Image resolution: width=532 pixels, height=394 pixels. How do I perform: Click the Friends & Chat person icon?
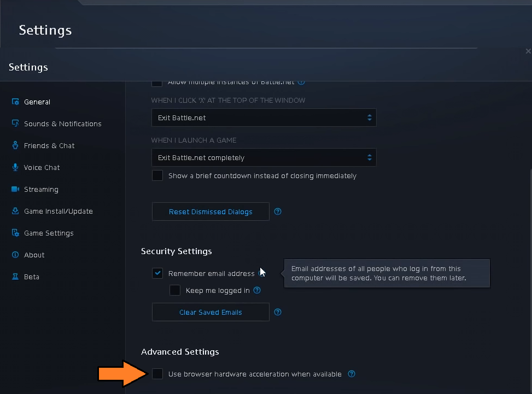point(15,145)
